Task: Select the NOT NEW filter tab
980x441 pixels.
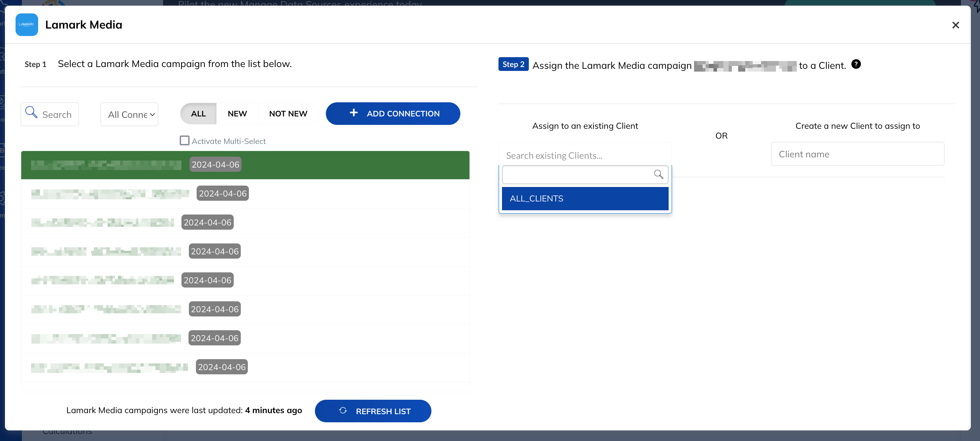Action: click(x=288, y=114)
